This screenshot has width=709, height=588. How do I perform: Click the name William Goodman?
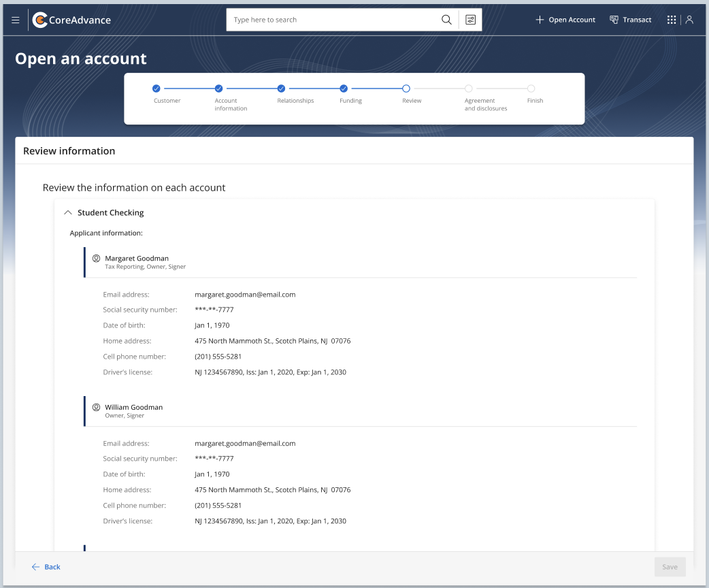click(134, 407)
